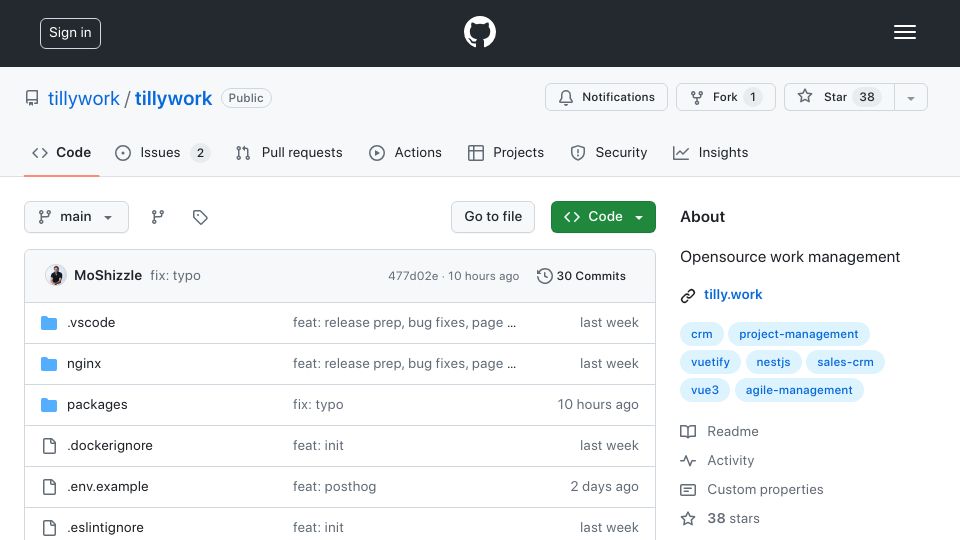Open the hamburger menu in header

[x=904, y=32]
